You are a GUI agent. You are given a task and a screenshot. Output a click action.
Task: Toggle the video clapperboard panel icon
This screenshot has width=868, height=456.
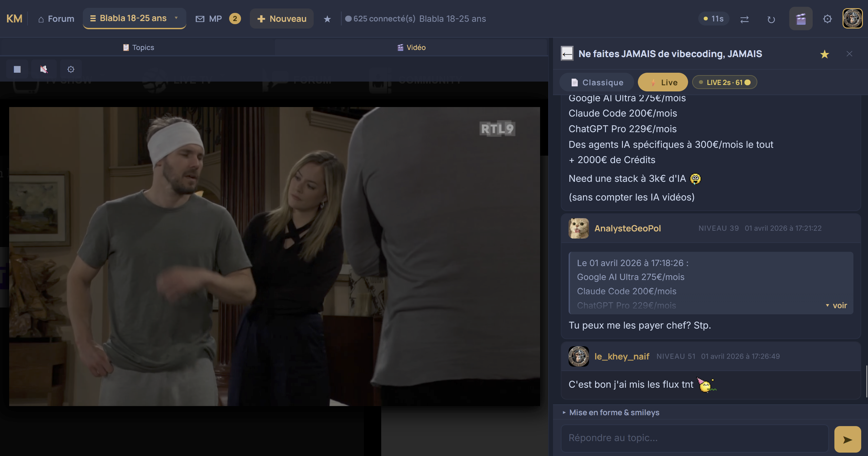(x=801, y=19)
